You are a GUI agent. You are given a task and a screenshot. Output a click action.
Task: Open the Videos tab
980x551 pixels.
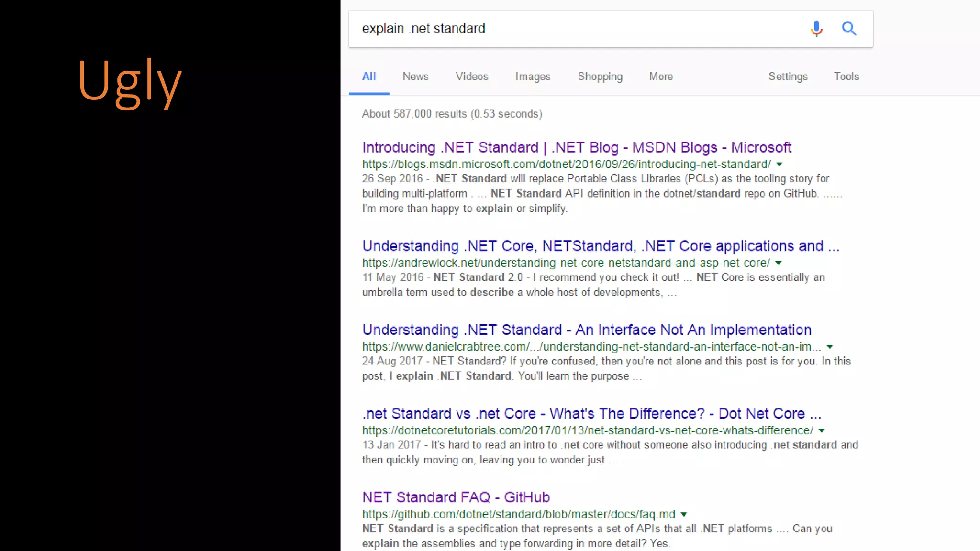pyautogui.click(x=472, y=77)
